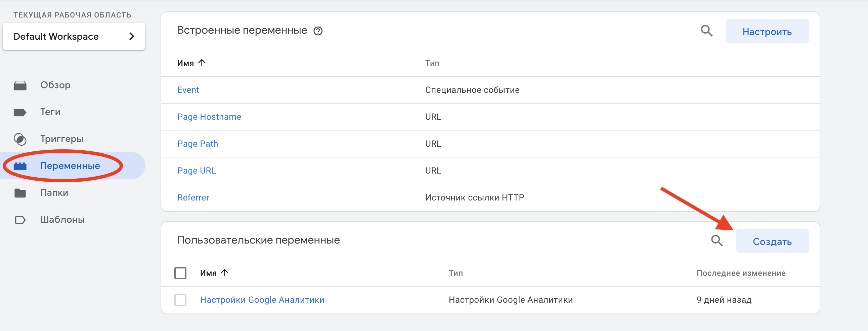Click the Триггеры trigger icon
Screen dimensions: 868x331
20,139
